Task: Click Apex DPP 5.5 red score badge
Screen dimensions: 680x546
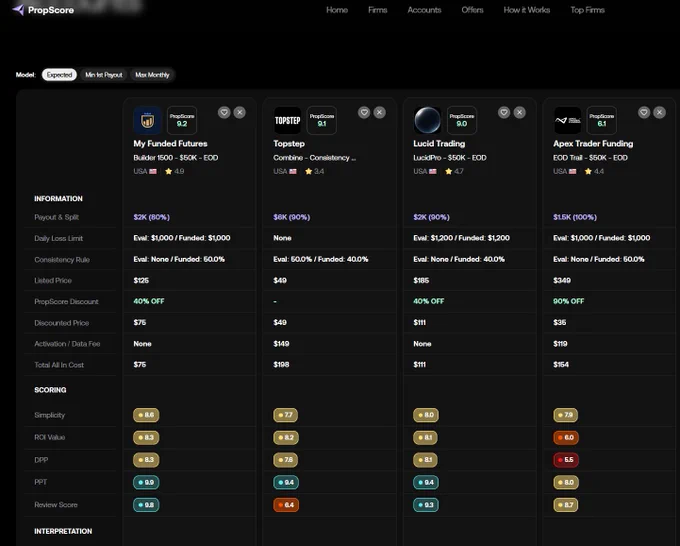Action: pyautogui.click(x=566, y=460)
